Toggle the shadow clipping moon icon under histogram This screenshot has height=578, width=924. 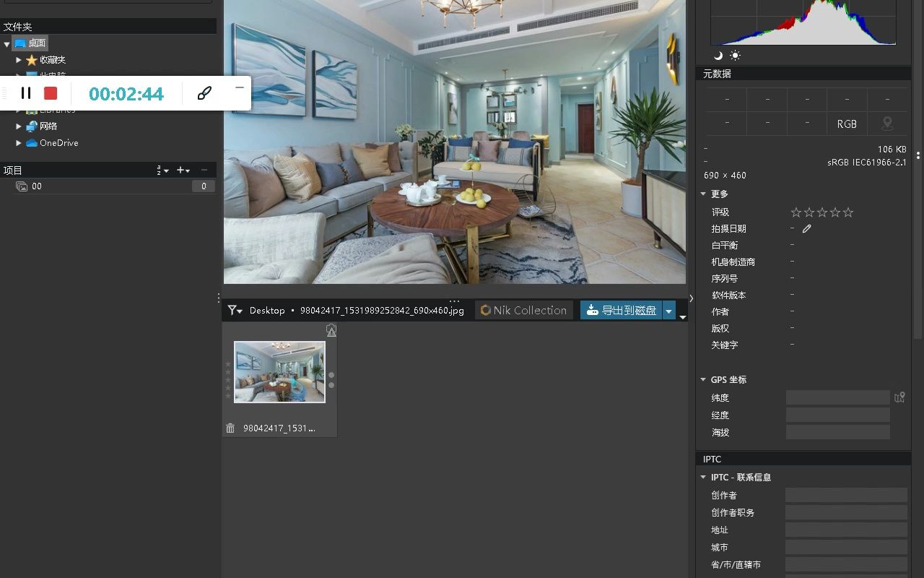click(718, 55)
